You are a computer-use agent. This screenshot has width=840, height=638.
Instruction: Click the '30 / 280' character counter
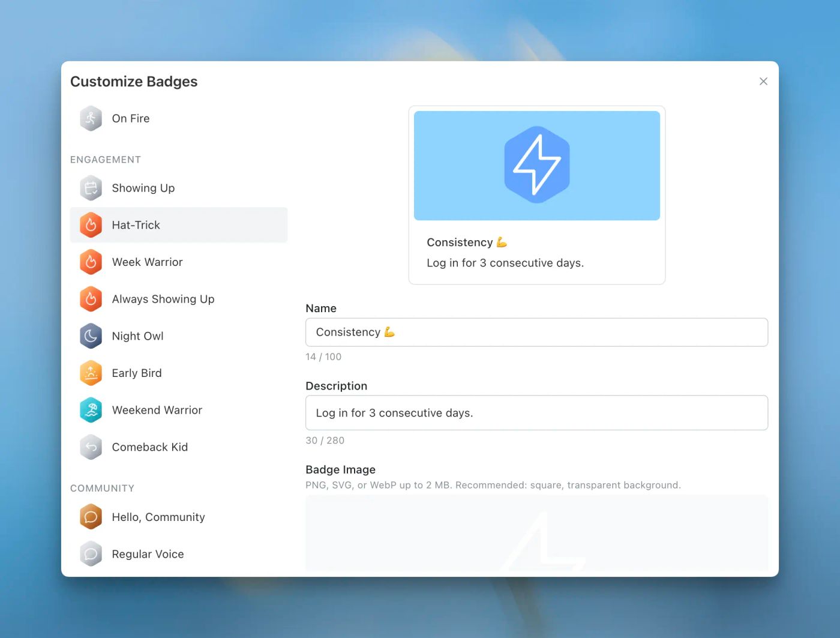(x=325, y=441)
